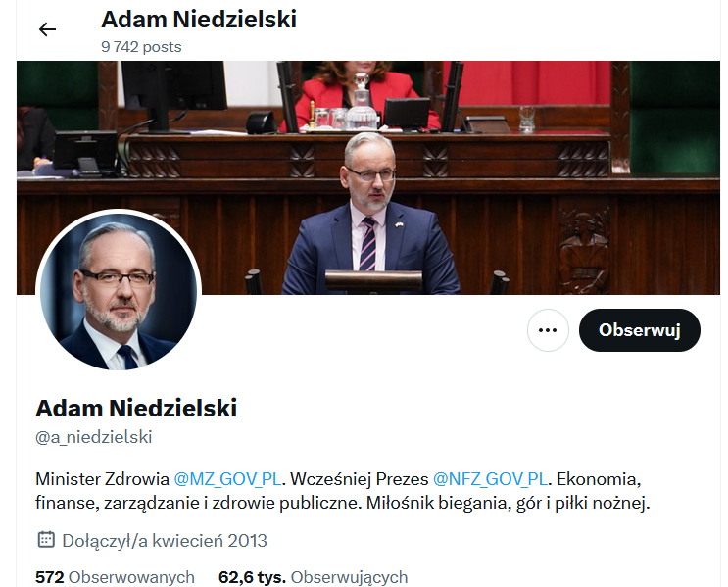Follow the account using the Obserwuj button
Screen dimensions: 728x587
pyautogui.click(x=639, y=330)
